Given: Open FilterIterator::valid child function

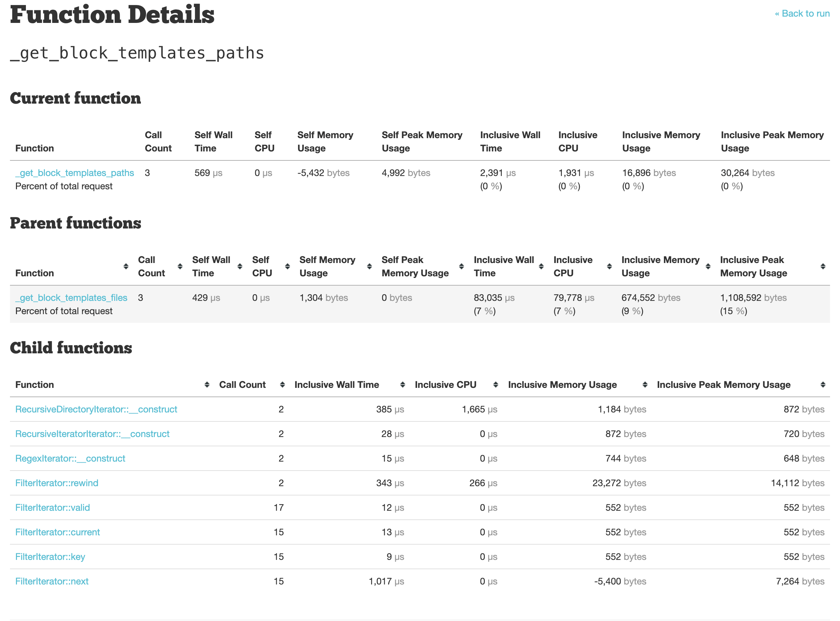Looking at the screenshot, I should click(52, 507).
